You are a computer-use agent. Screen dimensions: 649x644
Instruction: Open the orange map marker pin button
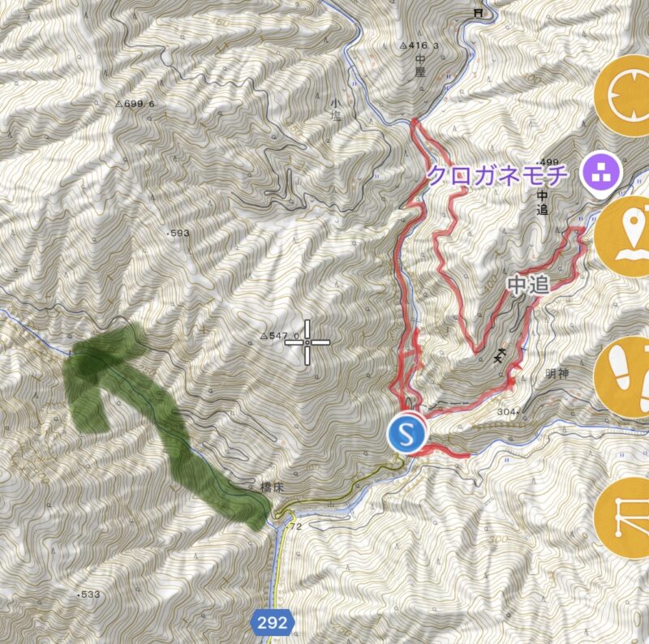coord(625,237)
